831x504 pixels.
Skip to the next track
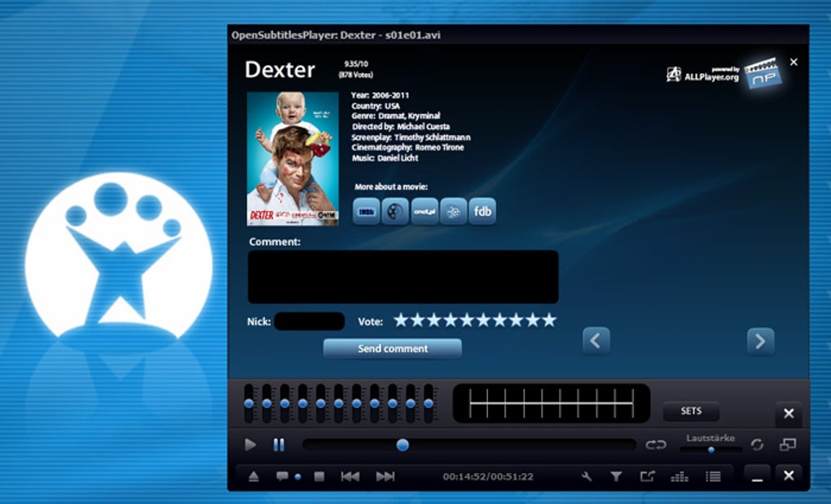pyautogui.click(x=385, y=476)
